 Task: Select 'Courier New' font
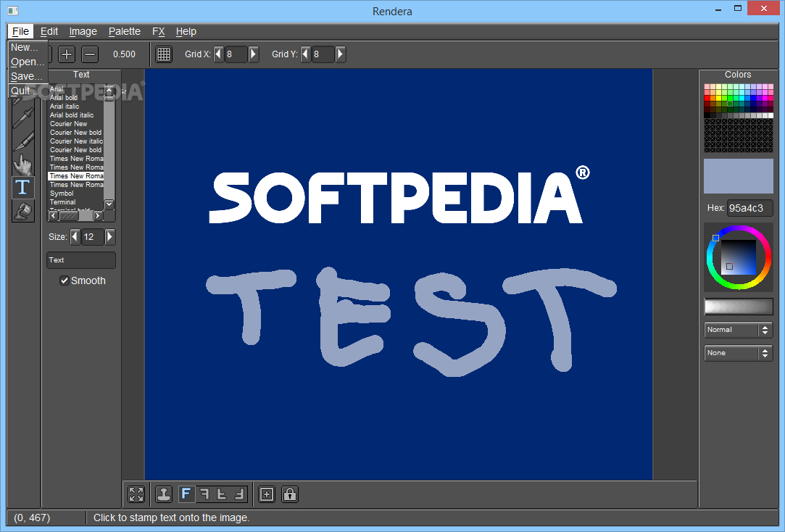(75, 124)
